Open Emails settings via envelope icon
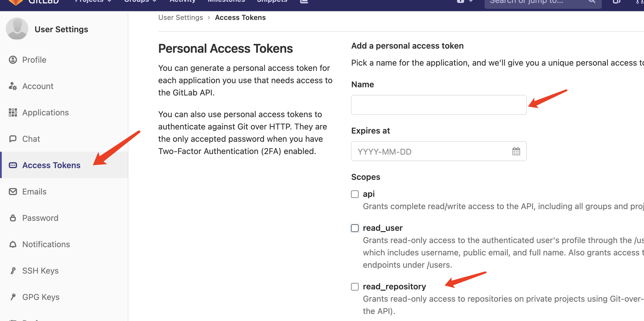 (x=13, y=192)
